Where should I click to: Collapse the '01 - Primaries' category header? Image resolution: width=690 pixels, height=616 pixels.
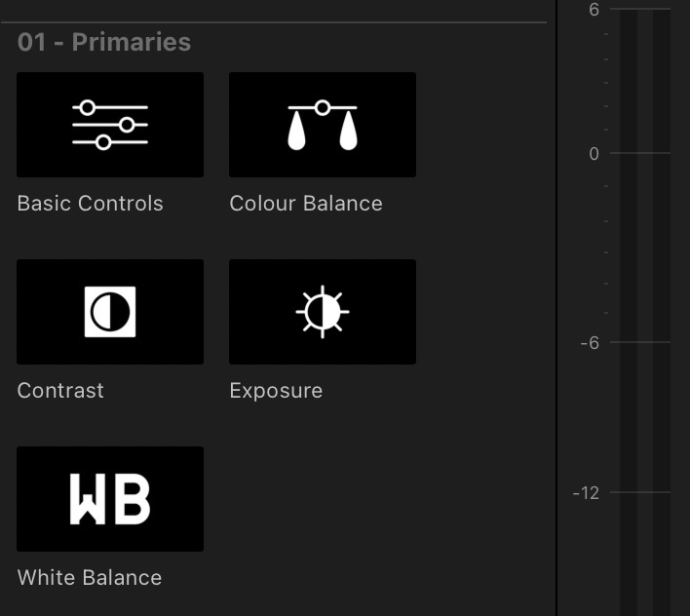pyautogui.click(x=103, y=43)
